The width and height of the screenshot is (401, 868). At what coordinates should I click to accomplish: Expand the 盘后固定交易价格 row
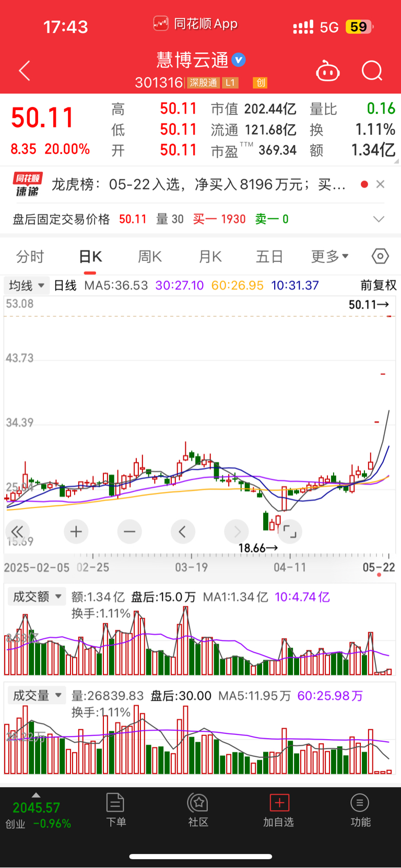[x=379, y=219]
